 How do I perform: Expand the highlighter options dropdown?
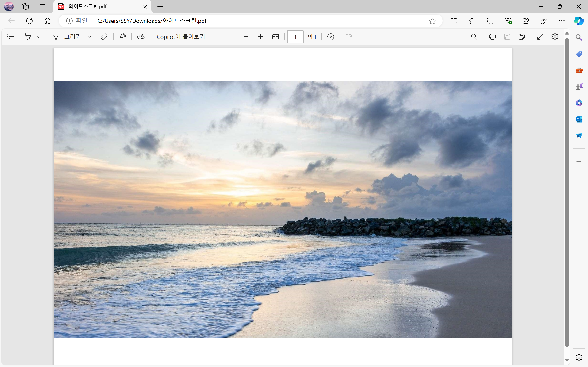[x=39, y=37]
